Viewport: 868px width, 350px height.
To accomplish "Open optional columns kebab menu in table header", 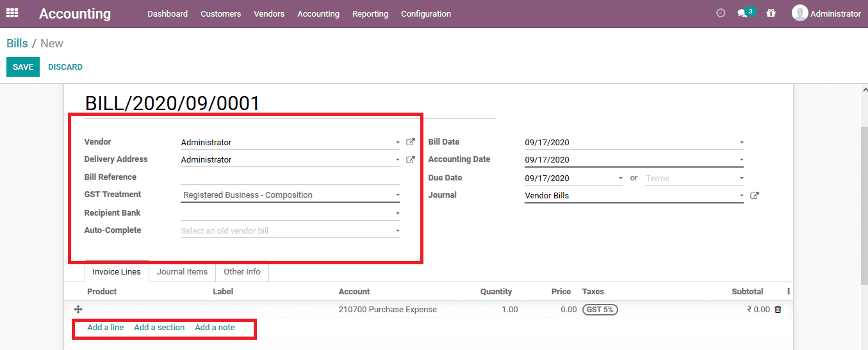I will 788,291.
